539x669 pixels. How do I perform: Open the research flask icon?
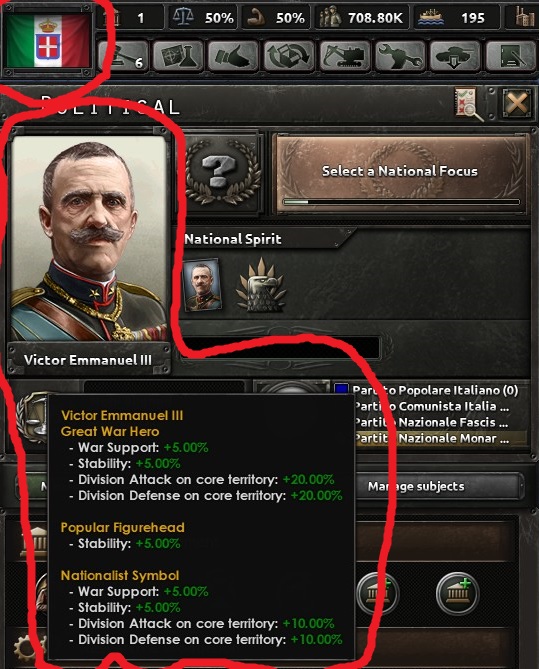[x=178, y=56]
